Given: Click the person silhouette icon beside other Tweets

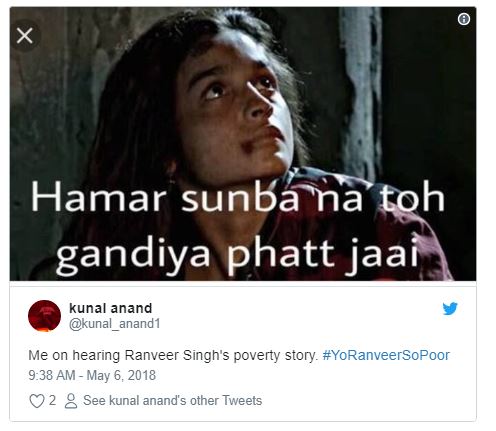Looking at the screenshot, I should (x=71, y=401).
